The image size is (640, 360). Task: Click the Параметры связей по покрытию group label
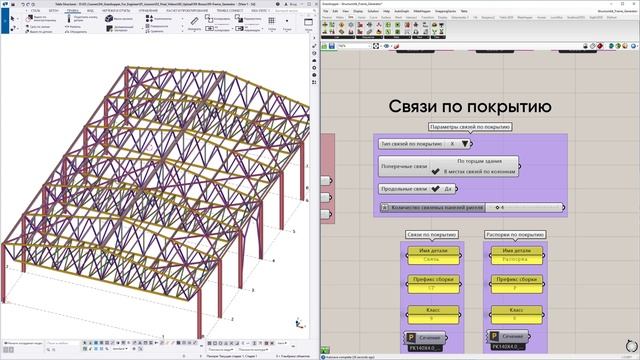click(470, 127)
